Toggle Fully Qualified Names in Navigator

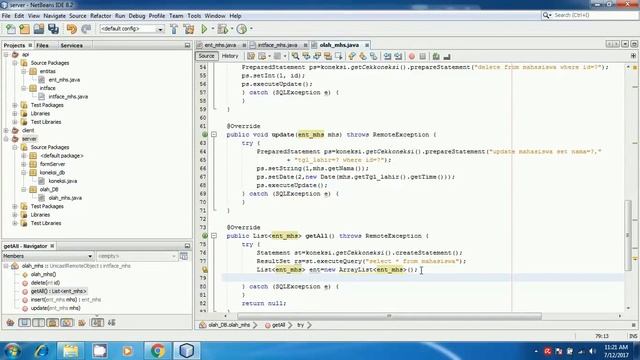pos(82,322)
